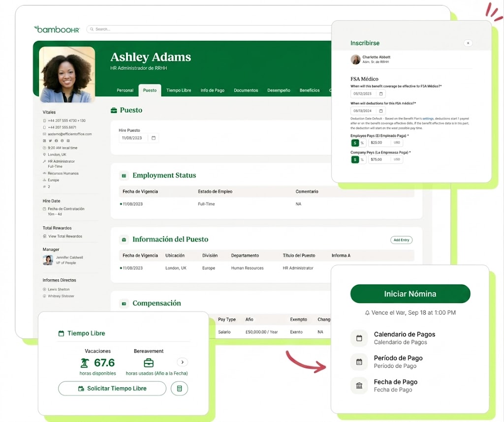Select dollar toggle for Employee Pays

click(355, 143)
